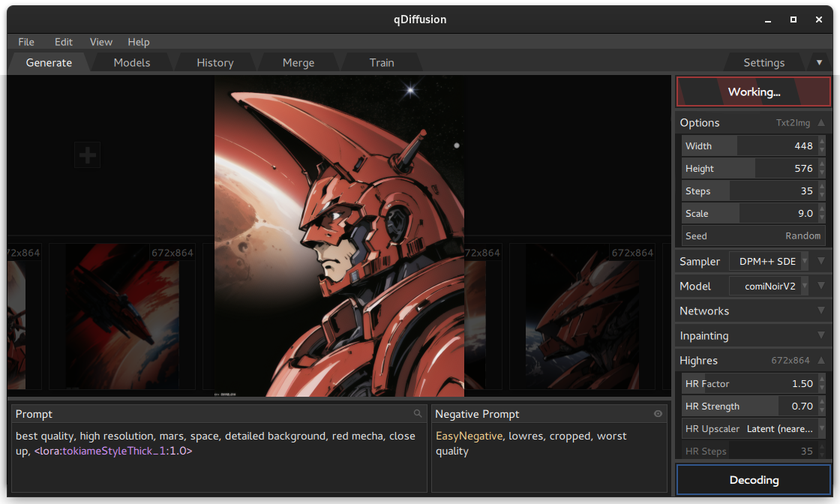The width and height of the screenshot is (840, 504).
Task: Click the plus icon to add input
Action: click(87, 155)
